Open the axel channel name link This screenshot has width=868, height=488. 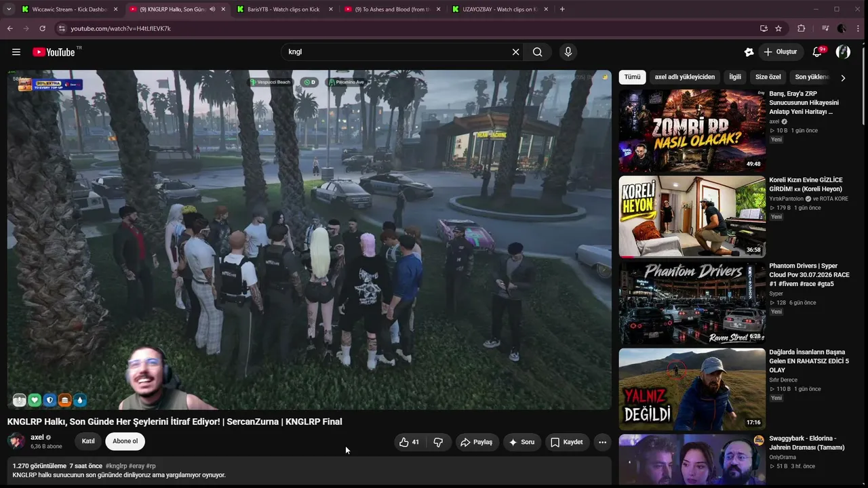[x=37, y=437]
